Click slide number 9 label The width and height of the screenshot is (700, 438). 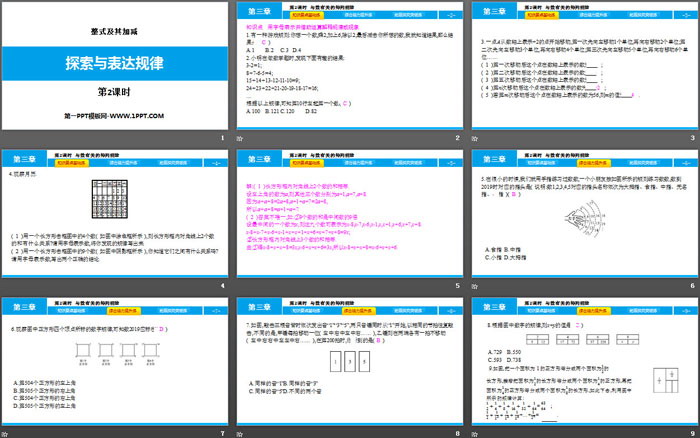coord(692,434)
